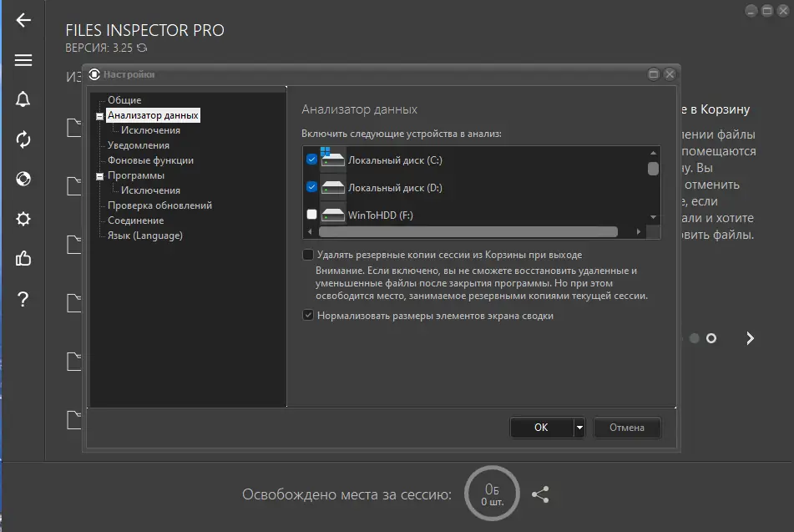The width and height of the screenshot is (794, 532).
Task: Open dropdown arrow next to OK button
Action: click(579, 428)
